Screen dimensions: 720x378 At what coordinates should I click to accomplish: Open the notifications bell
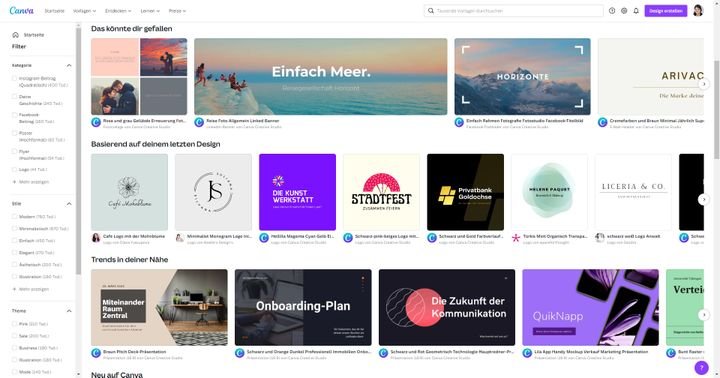pos(636,11)
